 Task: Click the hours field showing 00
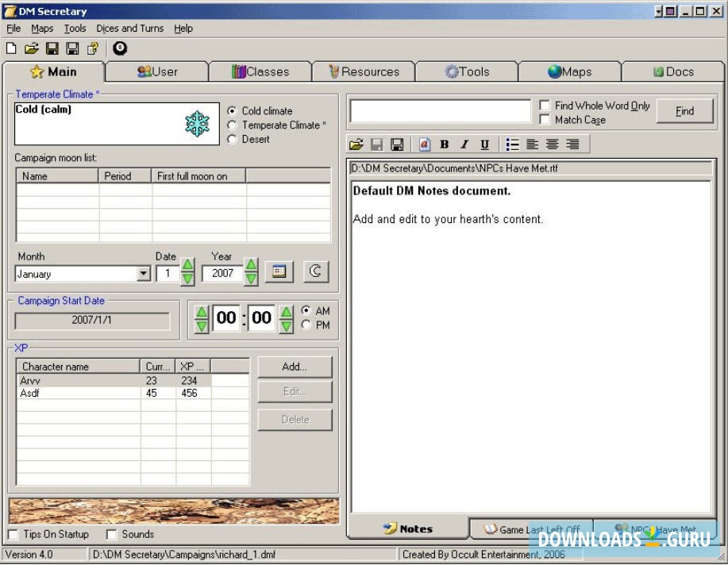tap(226, 318)
